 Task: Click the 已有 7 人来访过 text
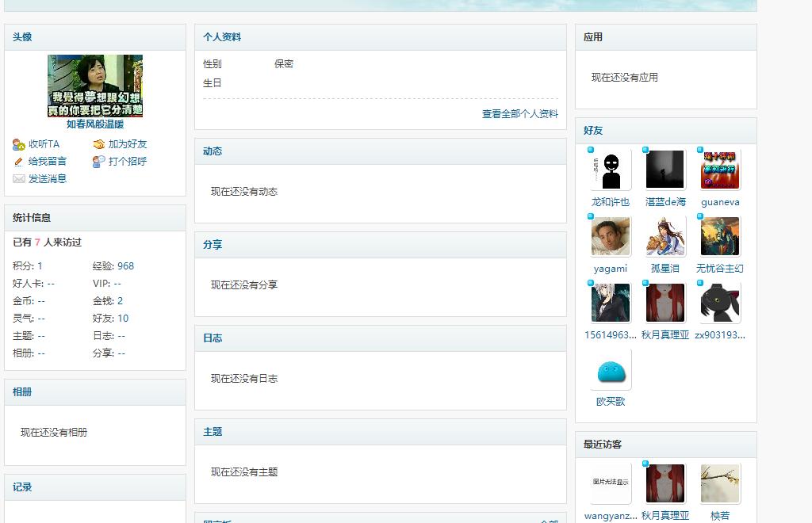(x=47, y=242)
